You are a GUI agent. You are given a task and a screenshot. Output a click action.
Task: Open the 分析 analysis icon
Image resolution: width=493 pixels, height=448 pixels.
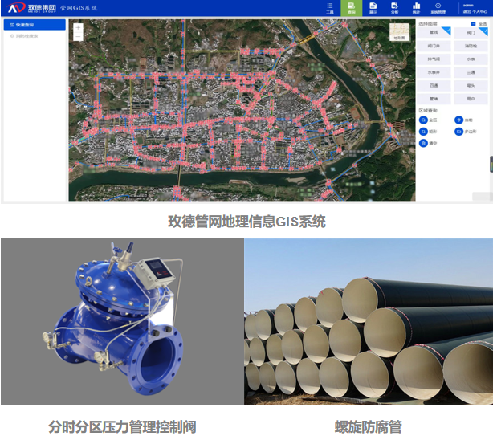pyautogui.click(x=394, y=8)
